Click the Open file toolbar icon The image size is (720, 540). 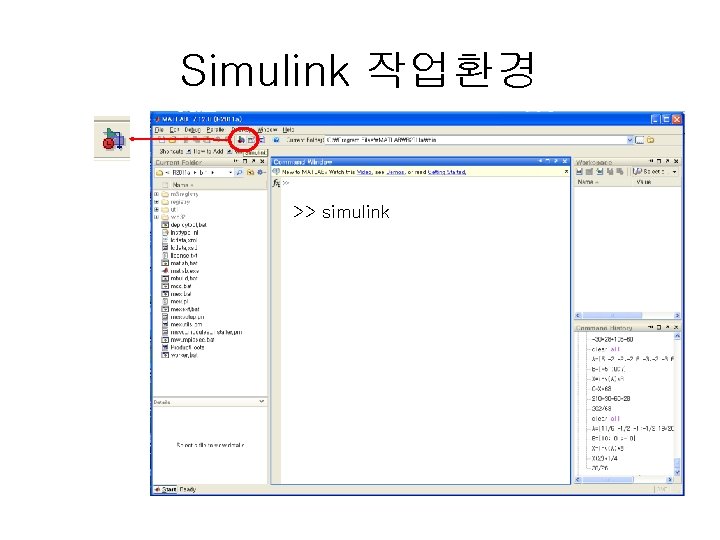(x=173, y=140)
